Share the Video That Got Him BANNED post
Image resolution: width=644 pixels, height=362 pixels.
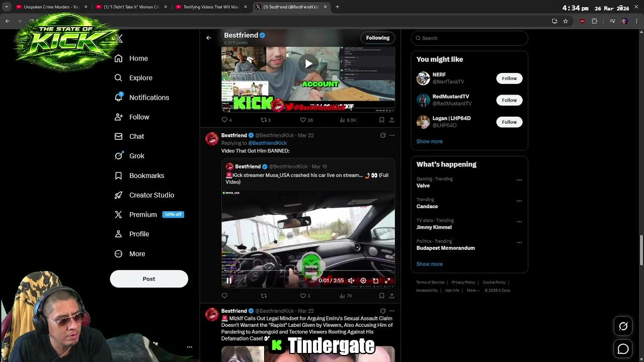[x=392, y=296]
